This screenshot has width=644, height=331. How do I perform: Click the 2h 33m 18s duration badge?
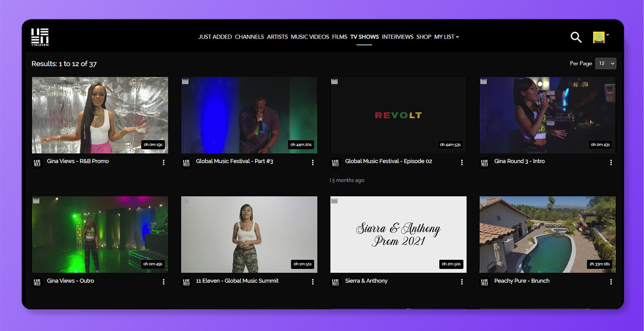(600, 264)
